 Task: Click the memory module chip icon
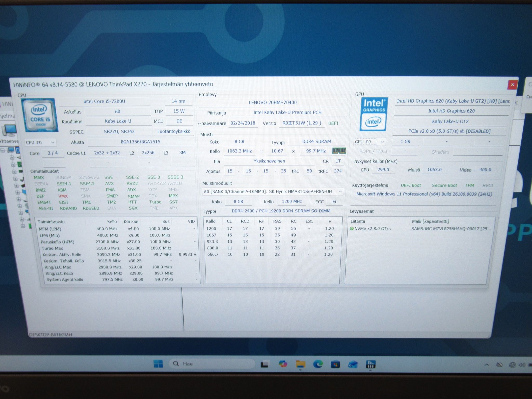tap(339, 151)
